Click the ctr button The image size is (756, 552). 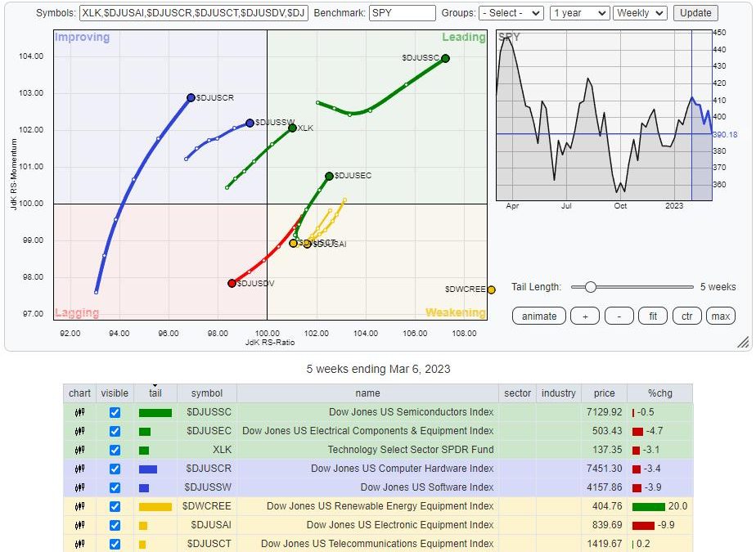(687, 316)
